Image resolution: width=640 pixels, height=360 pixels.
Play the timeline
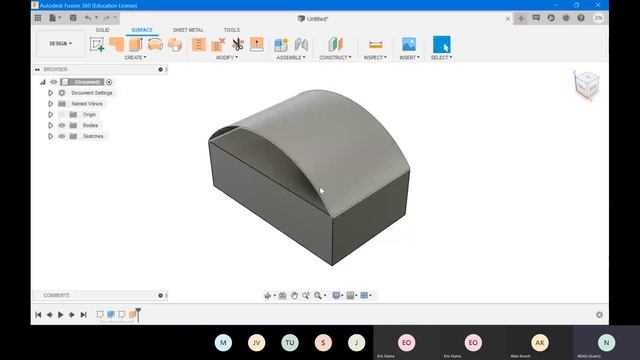click(x=60, y=315)
